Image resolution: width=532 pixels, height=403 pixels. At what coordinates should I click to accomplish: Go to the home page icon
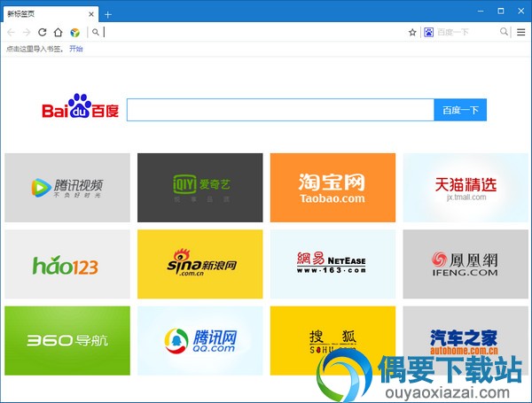[x=59, y=33]
